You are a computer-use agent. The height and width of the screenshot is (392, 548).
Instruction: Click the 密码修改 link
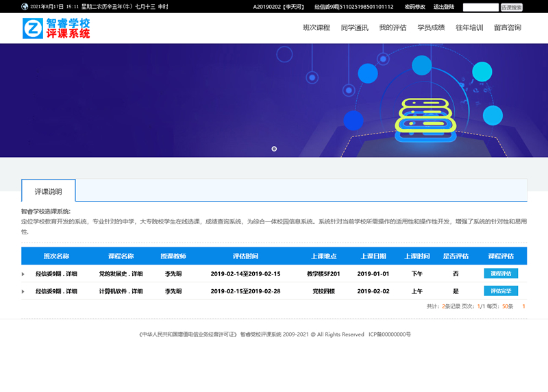pyautogui.click(x=415, y=7)
